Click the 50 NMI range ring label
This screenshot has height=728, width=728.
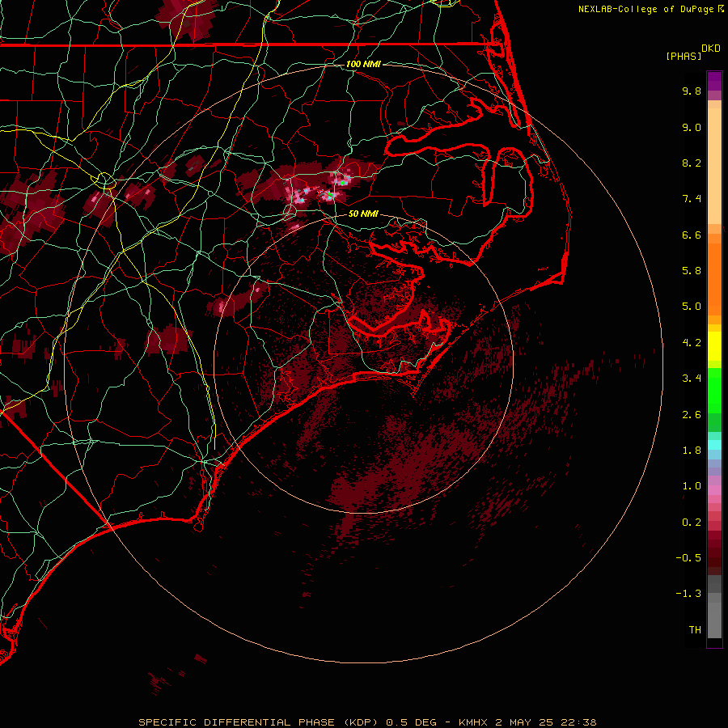coord(363,214)
